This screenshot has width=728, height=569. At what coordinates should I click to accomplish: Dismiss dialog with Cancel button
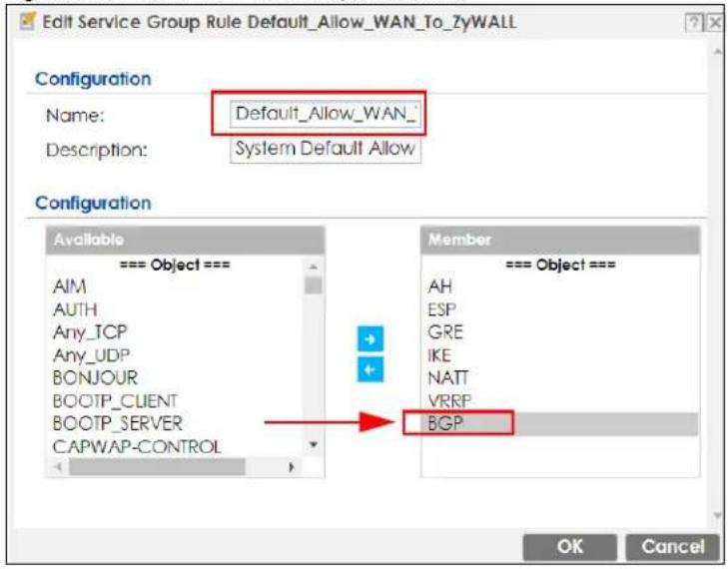(x=673, y=547)
